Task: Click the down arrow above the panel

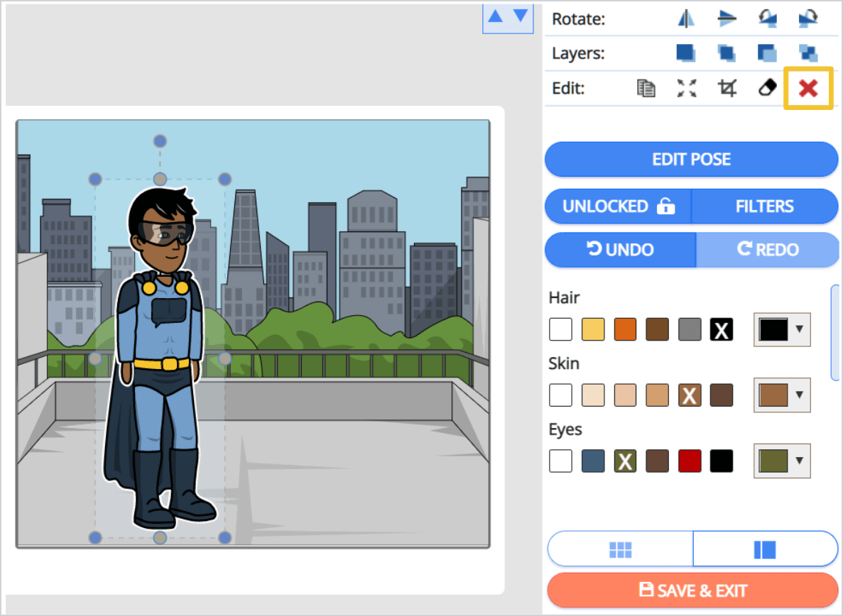Action: tap(520, 16)
